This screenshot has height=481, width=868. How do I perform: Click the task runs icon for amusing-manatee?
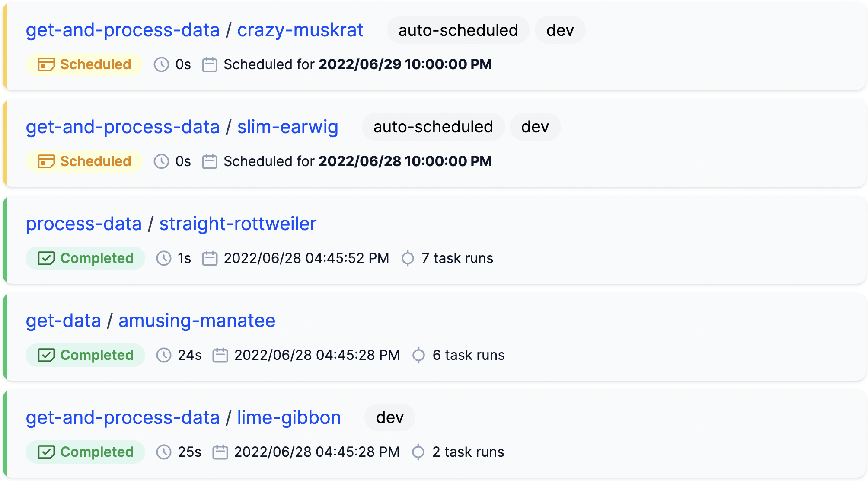point(418,355)
